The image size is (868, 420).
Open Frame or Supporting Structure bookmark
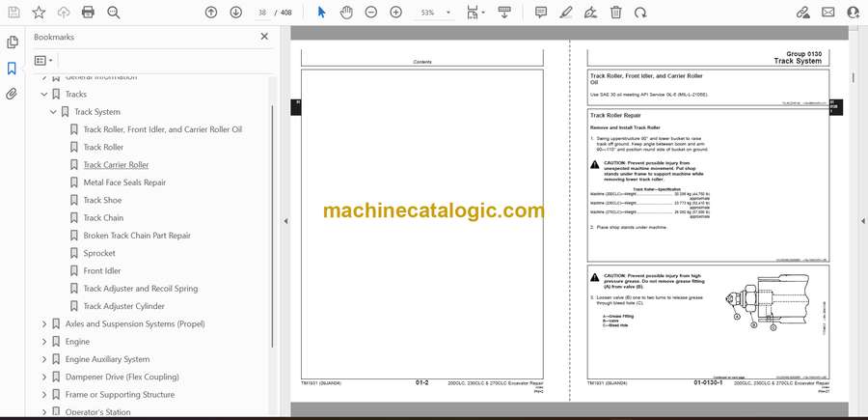pyautogui.click(x=121, y=395)
